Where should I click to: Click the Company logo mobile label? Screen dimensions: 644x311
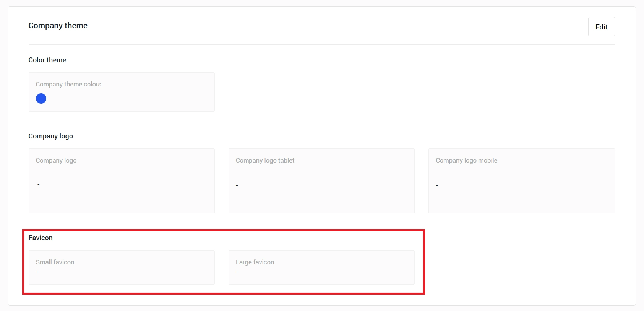click(x=466, y=160)
